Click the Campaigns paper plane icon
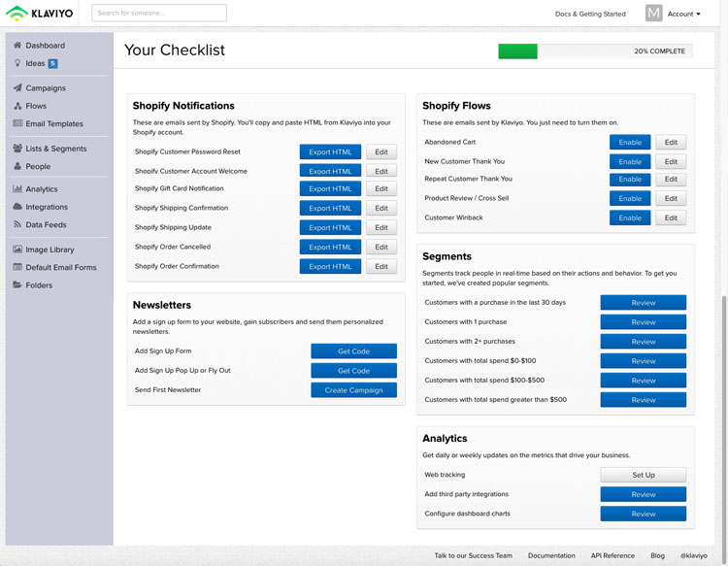Viewport: 728px width, 566px height. pos(17,87)
